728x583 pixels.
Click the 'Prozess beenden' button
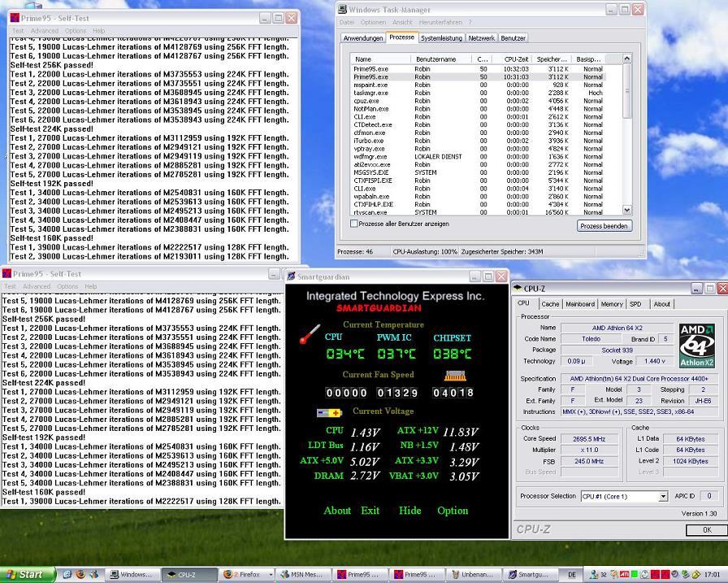[604, 226]
